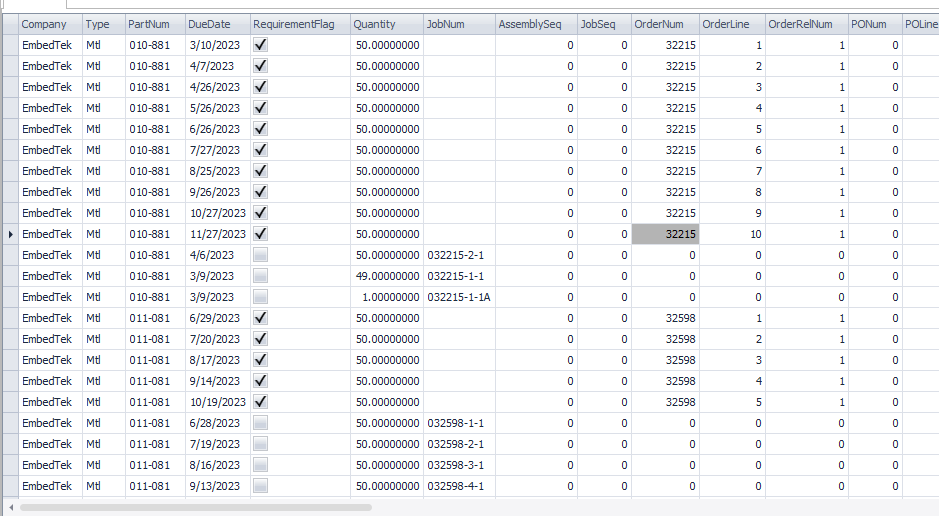
Task: Check RequirementFlag for job 032215-2-1 row
Action: (260, 255)
